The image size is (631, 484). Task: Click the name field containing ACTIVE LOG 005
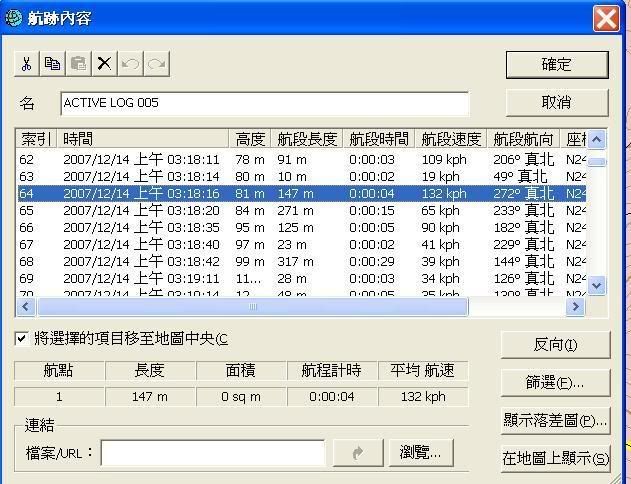point(264,104)
